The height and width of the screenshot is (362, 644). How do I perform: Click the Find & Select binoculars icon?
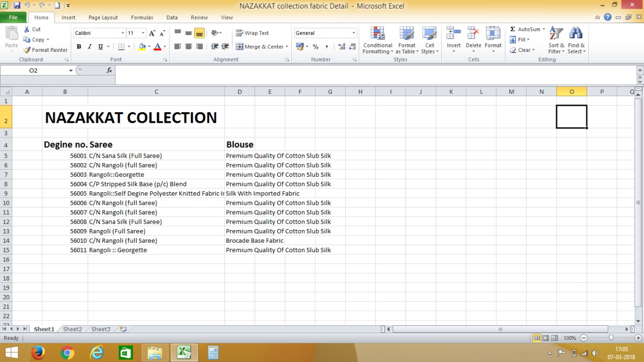coord(576,34)
